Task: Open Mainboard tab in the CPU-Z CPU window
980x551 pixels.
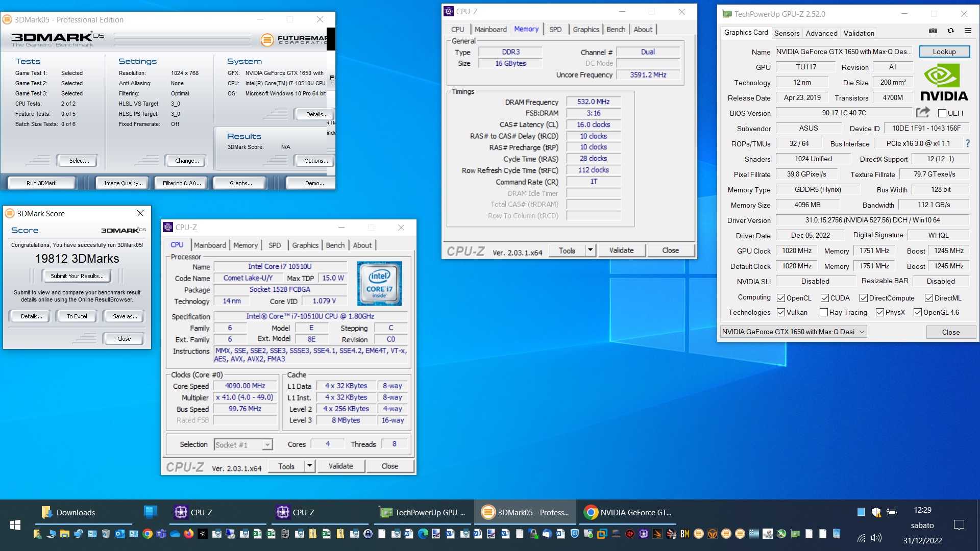Action: [x=210, y=245]
